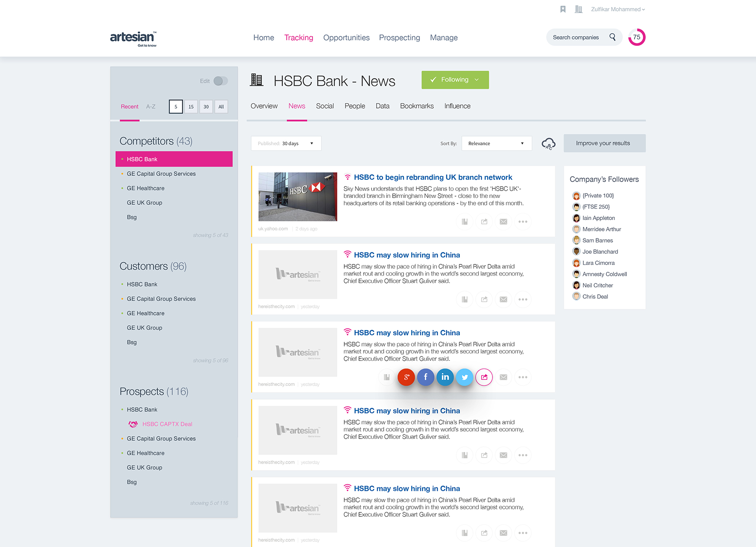The width and height of the screenshot is (756, 547).
Task: Switch to the Social tab
Action: tap(324, 106)
